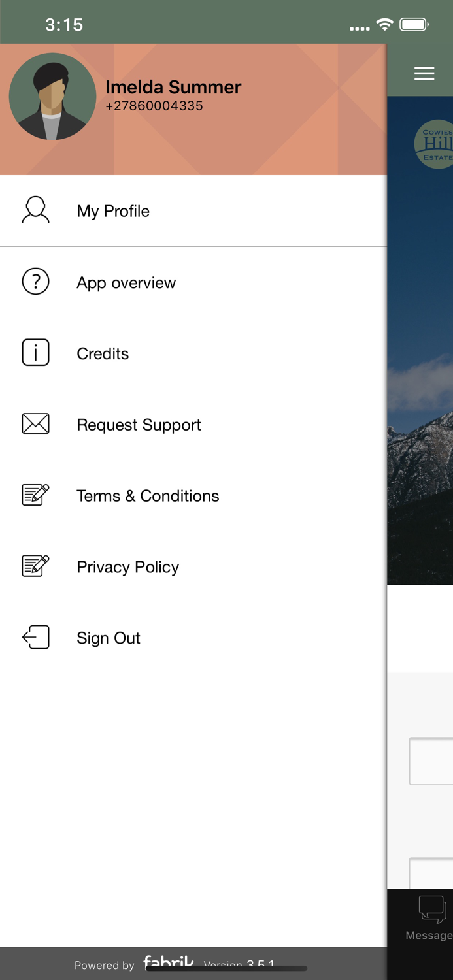Click the Terms & Conditions document icon
This screenshot has height=980, width=453.
click(36, 495)
